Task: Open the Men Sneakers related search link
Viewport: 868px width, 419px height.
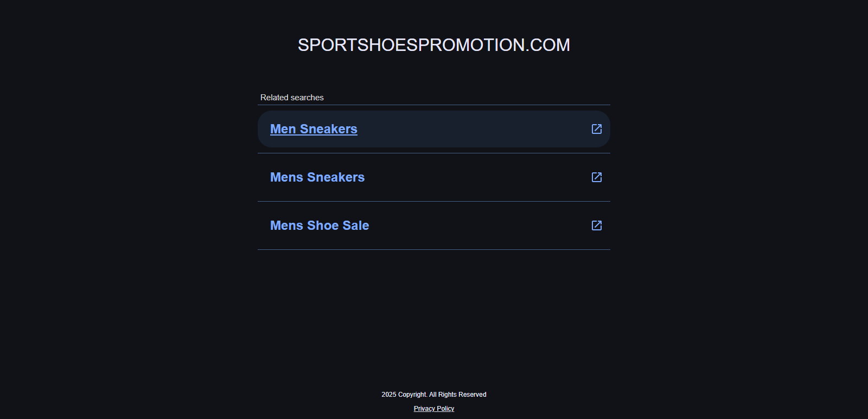Action: [314, 129]
